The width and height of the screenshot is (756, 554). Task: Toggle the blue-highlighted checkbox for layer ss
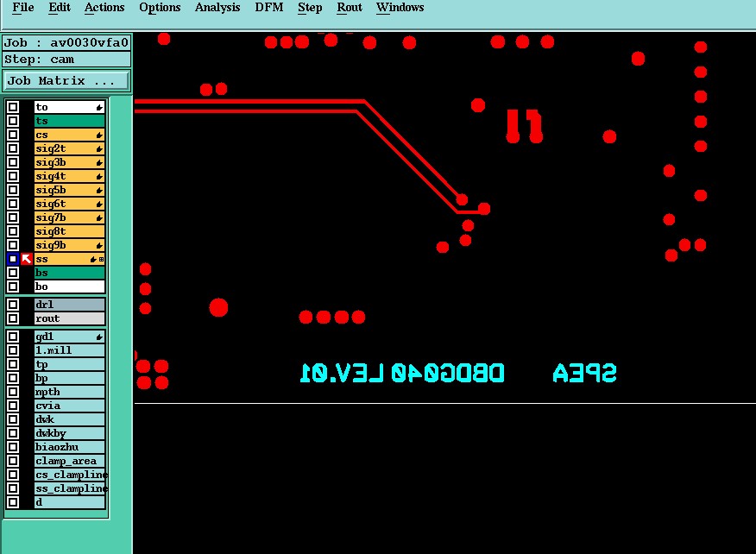pyautogui.click(x=13, y=259)
